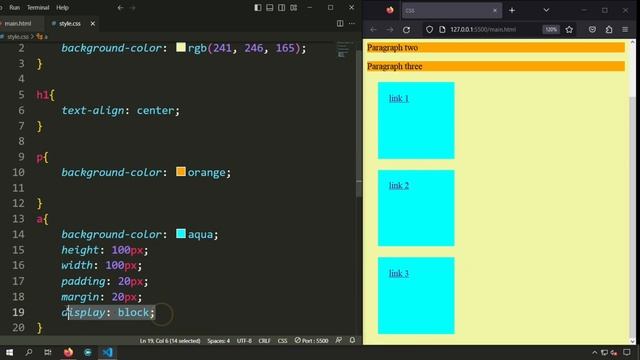Open Customize Layout icon in VS Code
Viewport: 640px width, 360px height.
[x=293, y=7]
